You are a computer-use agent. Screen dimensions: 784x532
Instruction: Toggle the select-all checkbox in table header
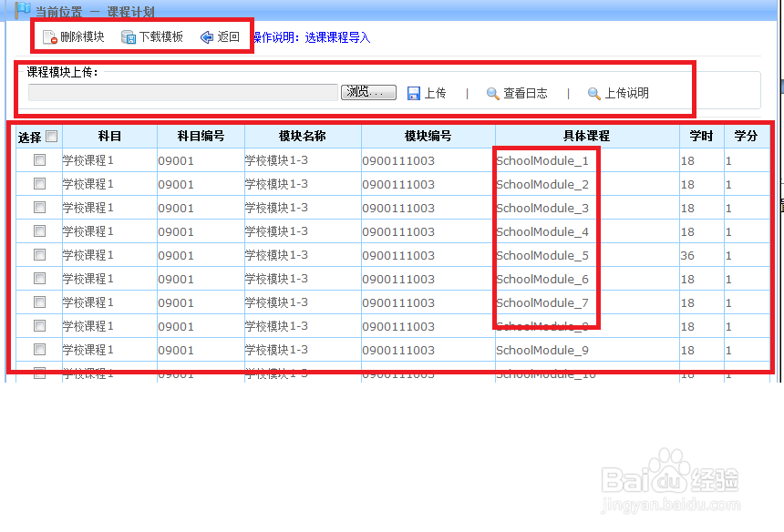coord(52,135)
